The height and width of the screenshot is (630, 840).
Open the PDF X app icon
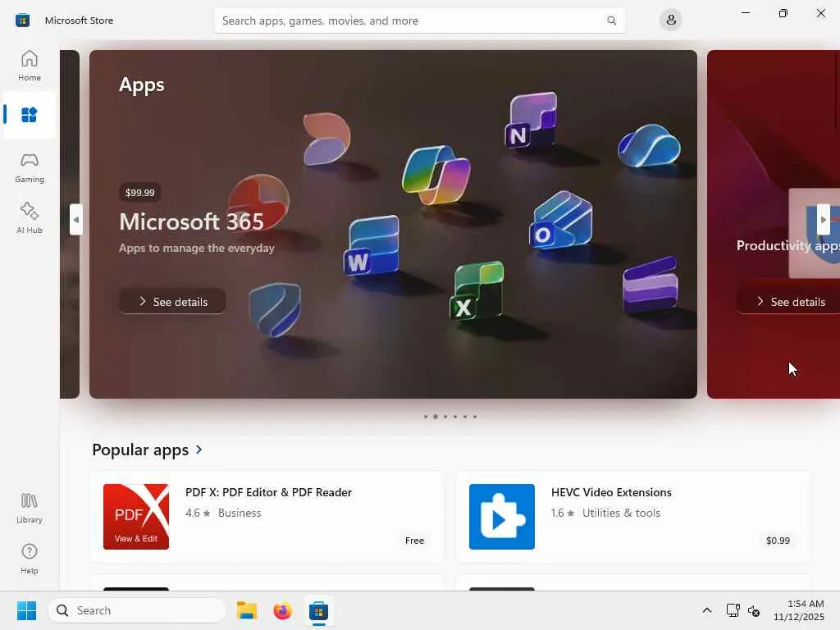tap(136, 517)
